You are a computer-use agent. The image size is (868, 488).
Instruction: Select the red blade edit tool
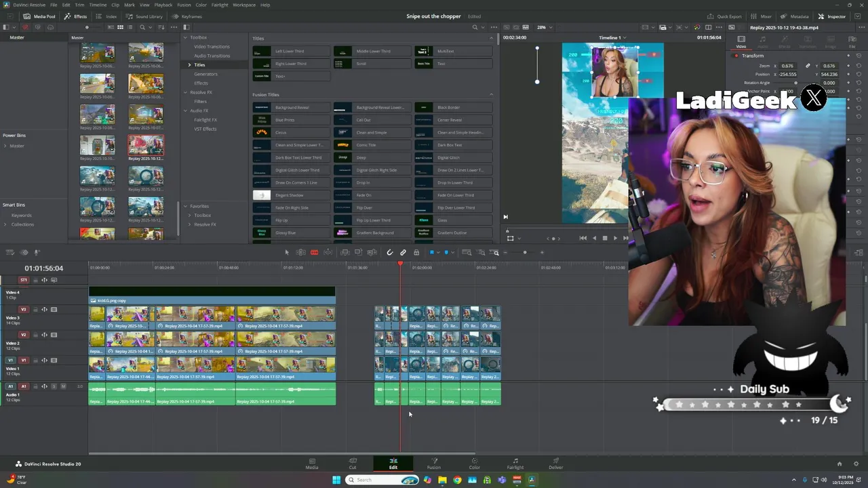pos(314,252)
